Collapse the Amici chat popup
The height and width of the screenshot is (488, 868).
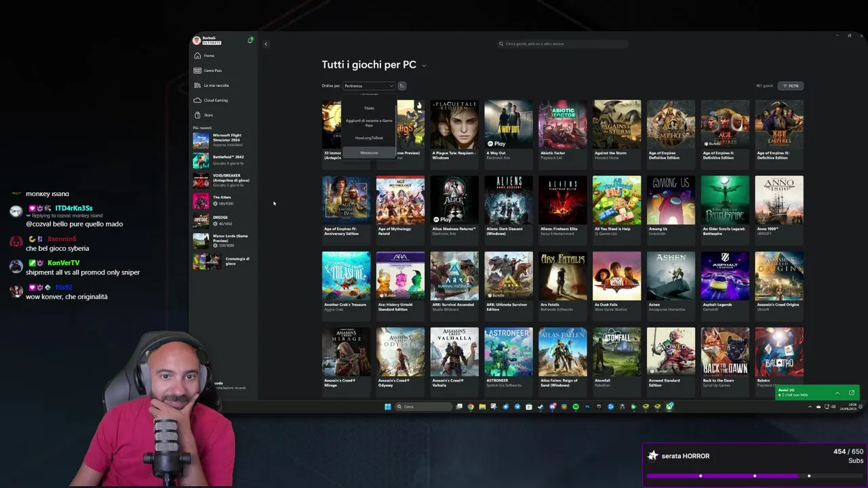pos(837,393)
